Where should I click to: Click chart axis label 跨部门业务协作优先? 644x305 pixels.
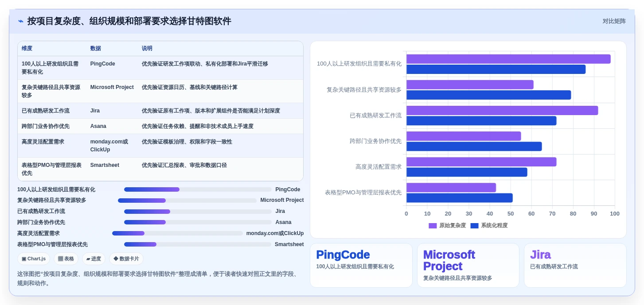(x=375, y=141)
